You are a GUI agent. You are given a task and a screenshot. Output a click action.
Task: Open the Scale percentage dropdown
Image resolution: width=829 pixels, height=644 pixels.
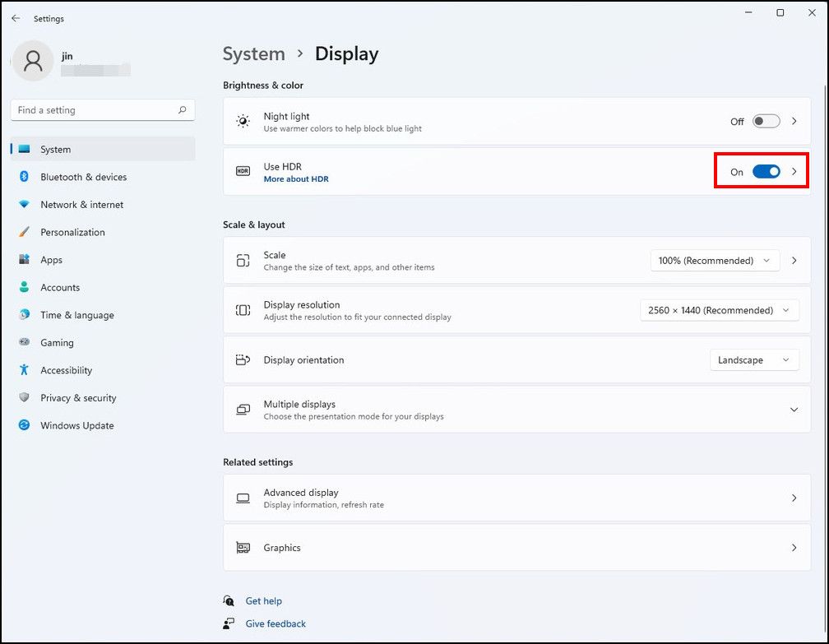[x=715, y=261]
